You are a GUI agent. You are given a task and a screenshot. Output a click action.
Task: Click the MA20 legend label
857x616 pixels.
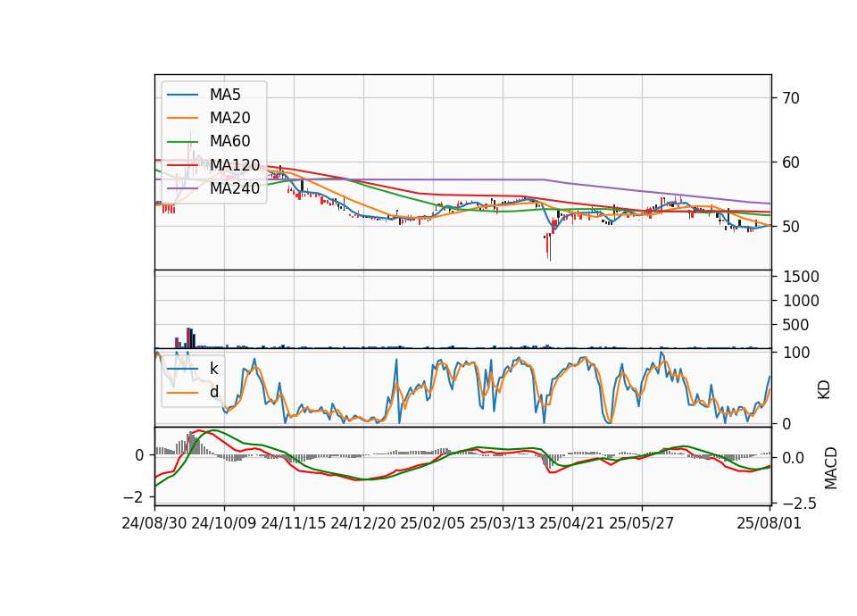point(229,118)
